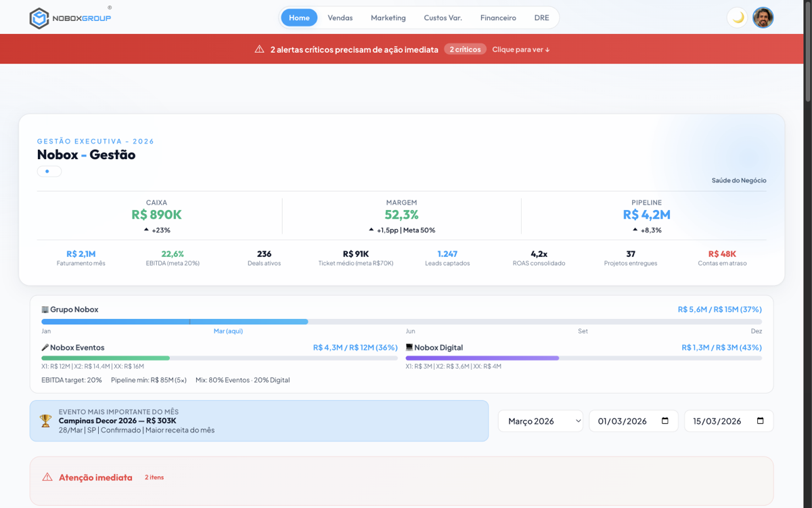Open the Financeiro tab
This screenshot has height=508, width=812.
pos(498,18)
